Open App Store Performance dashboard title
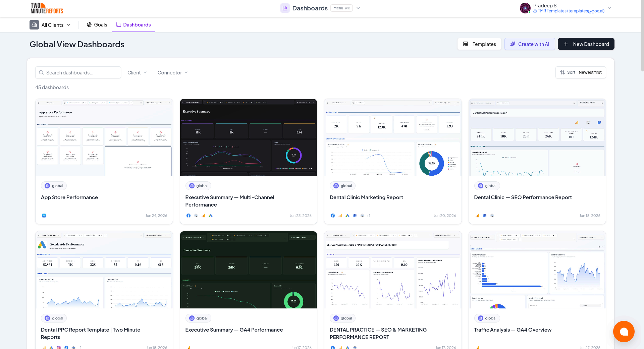 pyautogui.click(x=69, y=197)
